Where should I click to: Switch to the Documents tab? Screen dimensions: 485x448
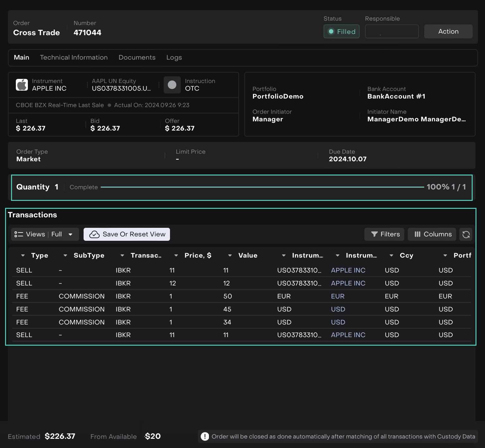click(137, 58)
